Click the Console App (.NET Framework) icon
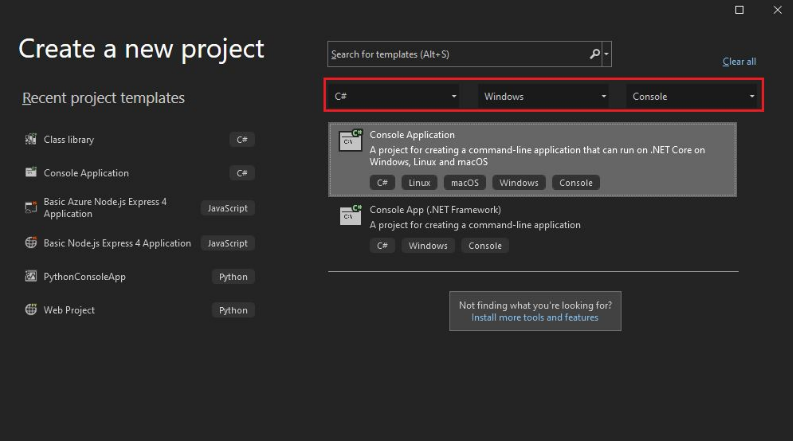793x441 pixels. 350,215
